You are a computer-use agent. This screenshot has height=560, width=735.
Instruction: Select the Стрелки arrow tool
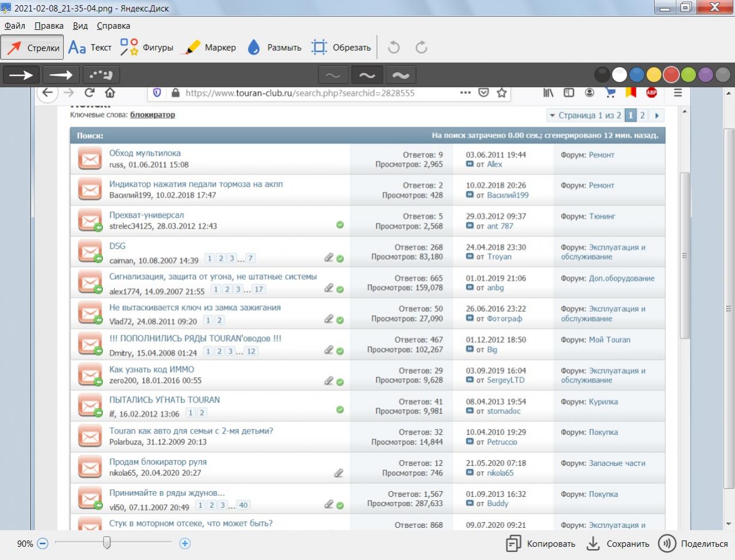coord(32,48)
